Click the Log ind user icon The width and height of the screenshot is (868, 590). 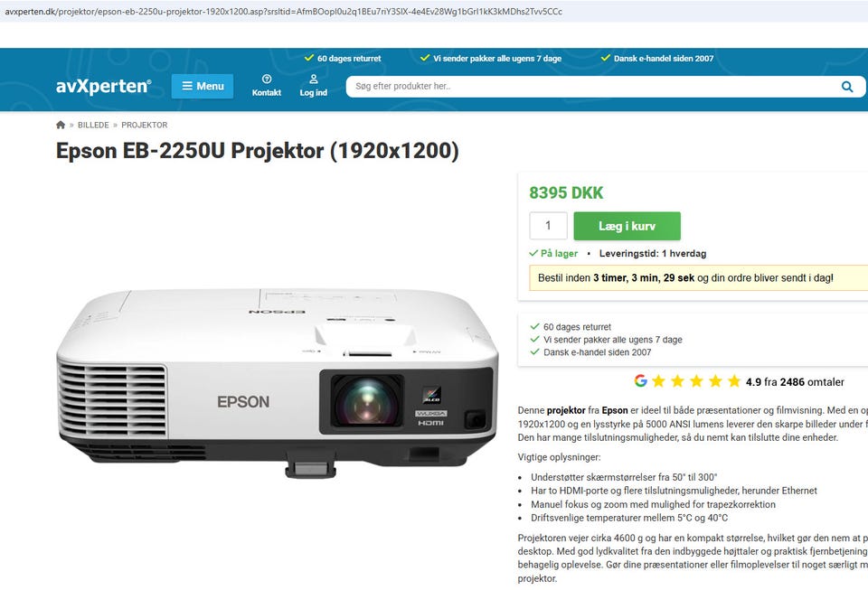[314, 80]
